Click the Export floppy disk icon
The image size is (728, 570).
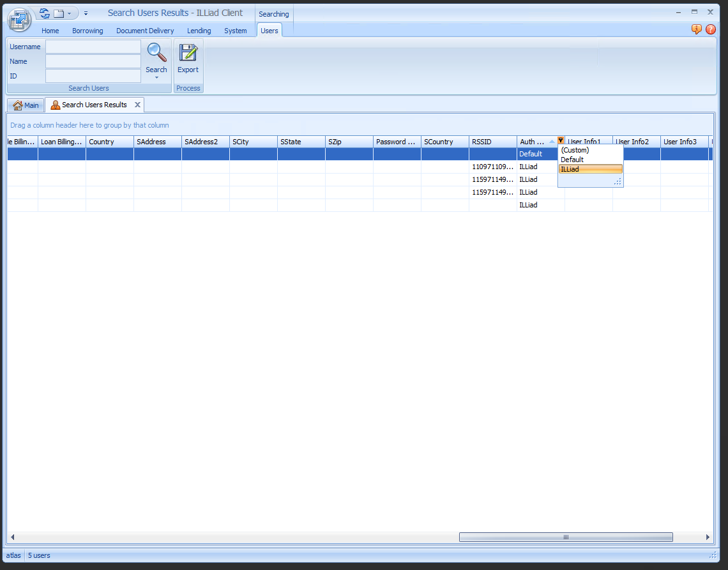[188, 52]
